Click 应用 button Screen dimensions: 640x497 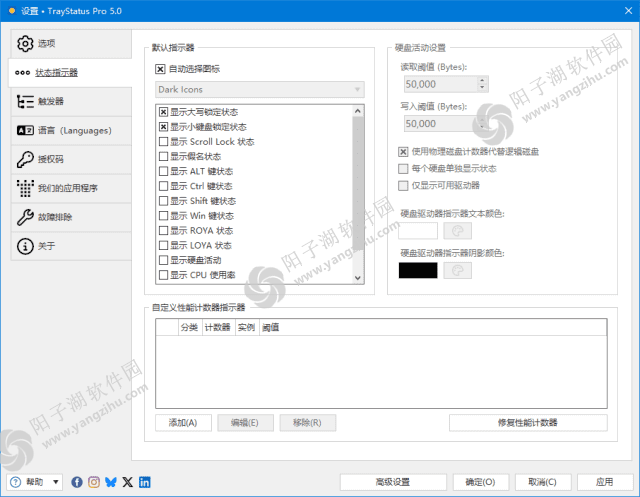pyautogui.click(x=604, y=482)
